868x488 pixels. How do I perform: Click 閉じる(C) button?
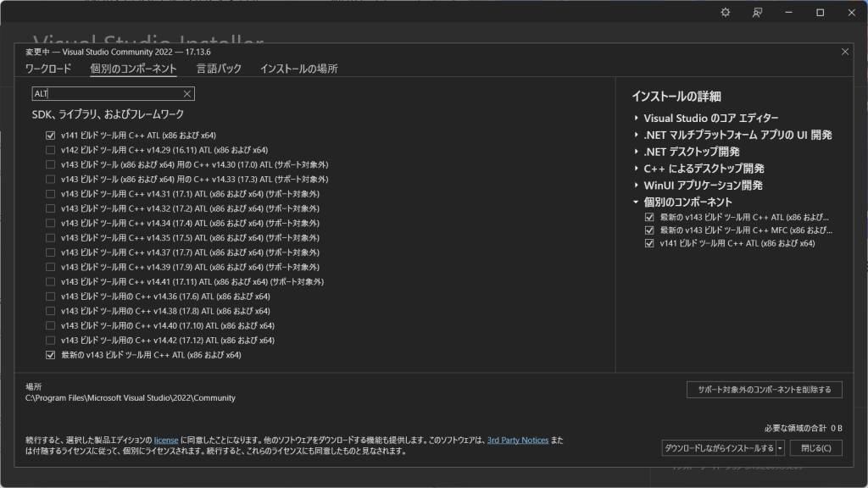[x=816, y=448]
